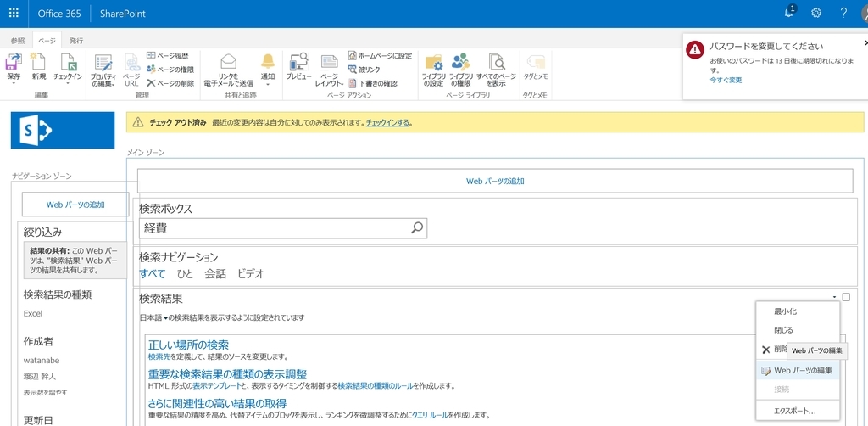Click the search magnifier in 検索ボックス

point(417,227)
